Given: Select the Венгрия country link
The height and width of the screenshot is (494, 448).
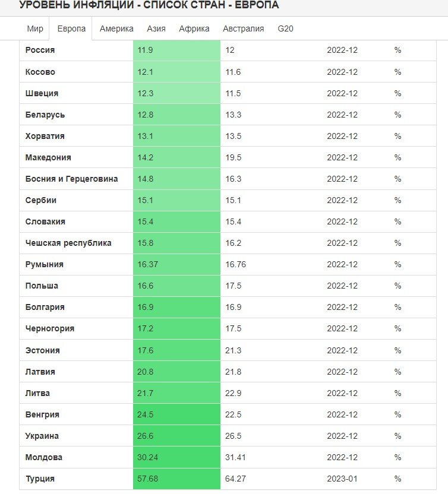Looking at the screenshot, I should coord(42,414).
